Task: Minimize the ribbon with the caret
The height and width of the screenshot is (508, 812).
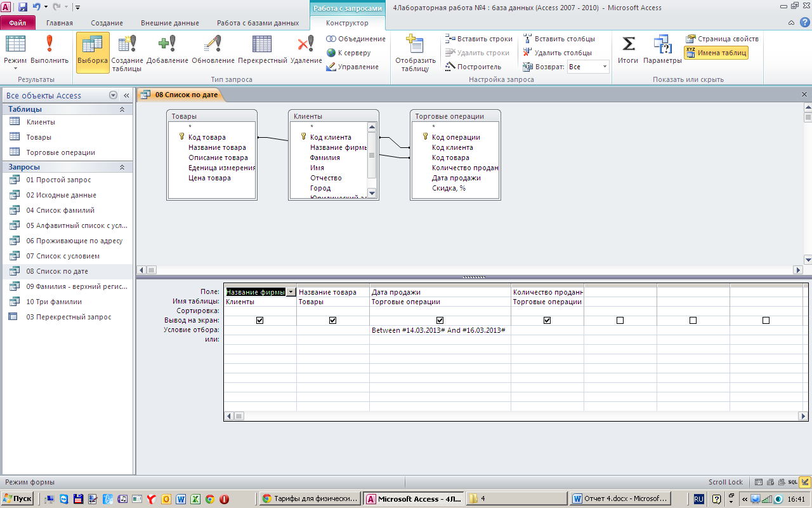Action: [x=792, y=23]
